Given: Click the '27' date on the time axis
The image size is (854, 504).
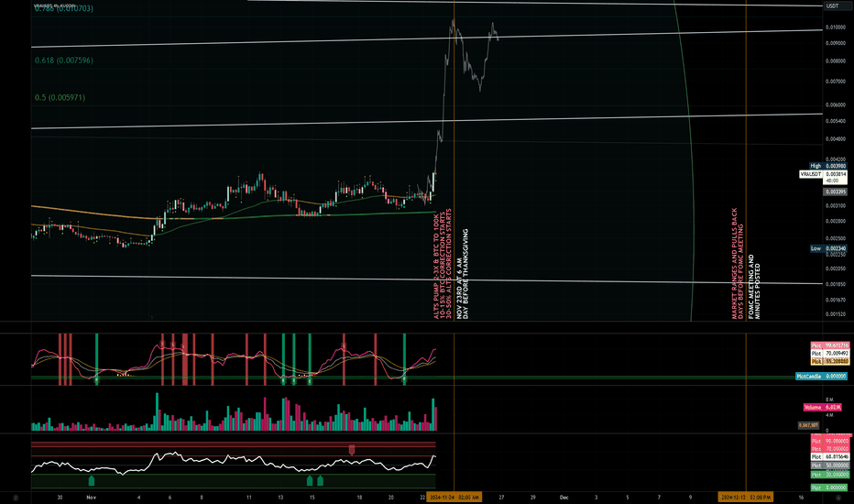Looking at the screenshot, I should [501, 498].
